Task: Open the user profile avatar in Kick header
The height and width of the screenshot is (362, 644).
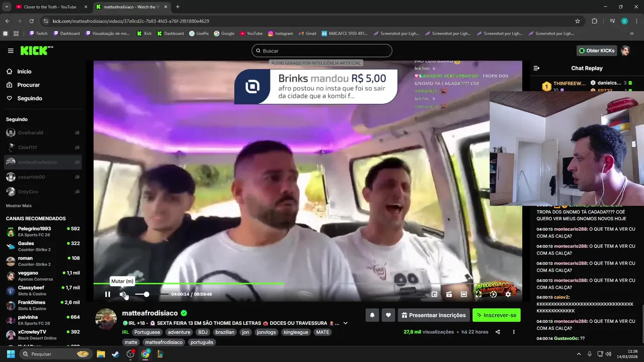Action: 625,51
